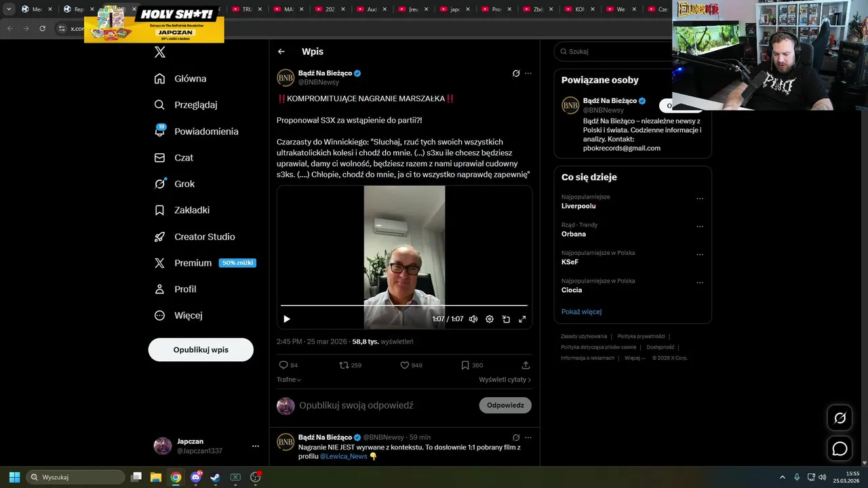Open Główna home page
868x488 pixels.
[180, 79]
